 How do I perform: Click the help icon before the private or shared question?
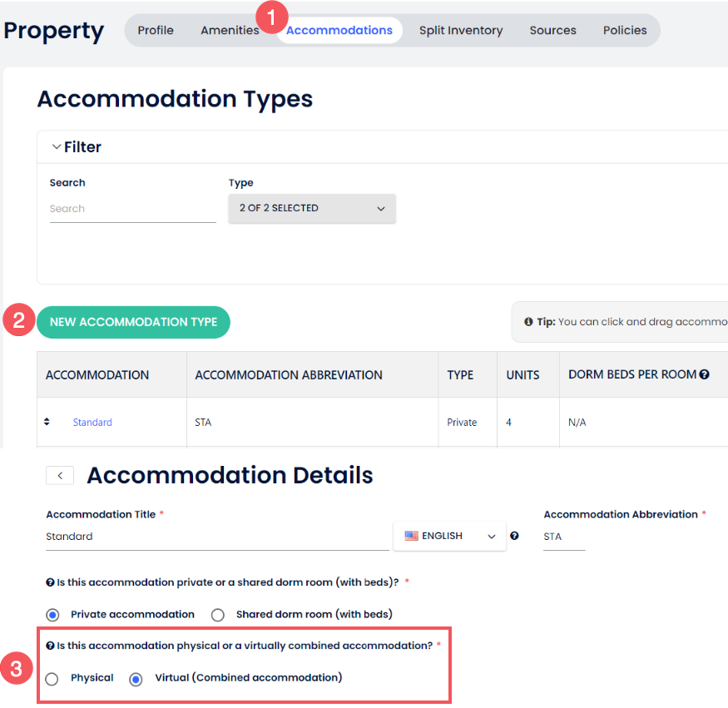point(51,582)
